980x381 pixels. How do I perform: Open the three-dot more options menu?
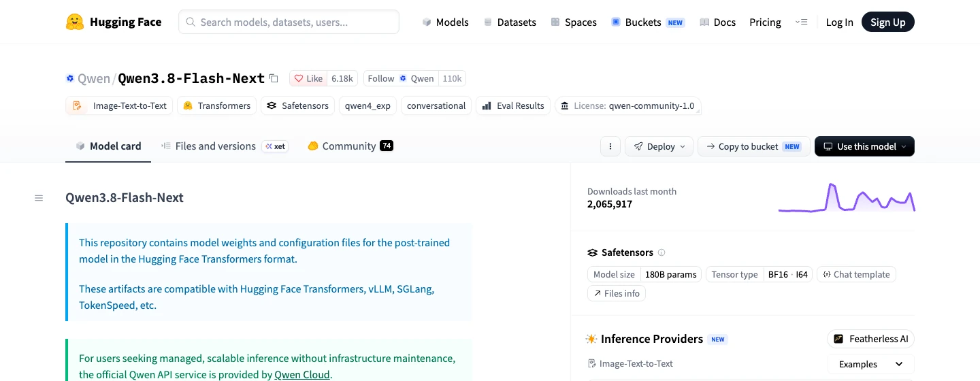click(x=610, y=146)
